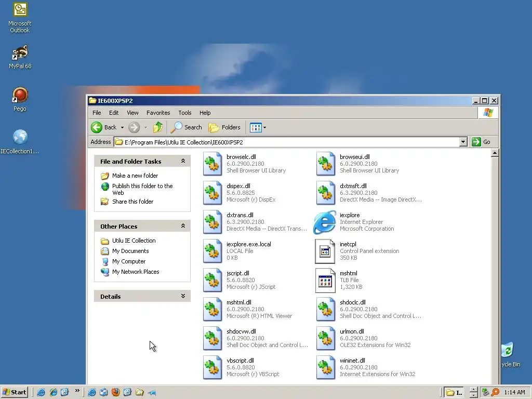Image resolution: width=532 pixels, height=399 pixels.
Task: Select the IECollection desktop icon
Action: click(x=20, y=142)
